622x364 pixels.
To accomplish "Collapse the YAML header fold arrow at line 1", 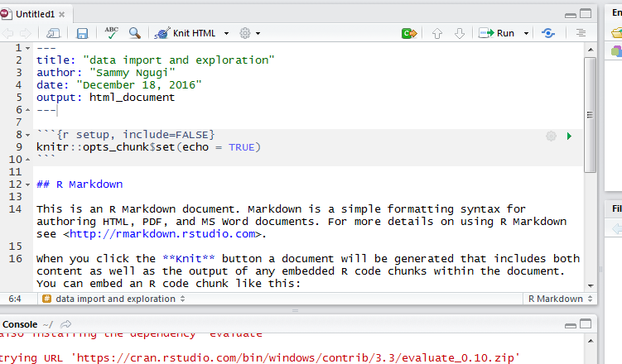I will pos(28,48).
